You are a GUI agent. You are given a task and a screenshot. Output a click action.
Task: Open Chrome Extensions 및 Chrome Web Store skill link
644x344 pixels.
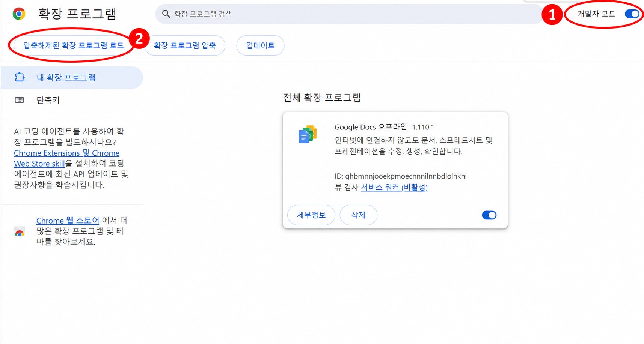point(66,158)
